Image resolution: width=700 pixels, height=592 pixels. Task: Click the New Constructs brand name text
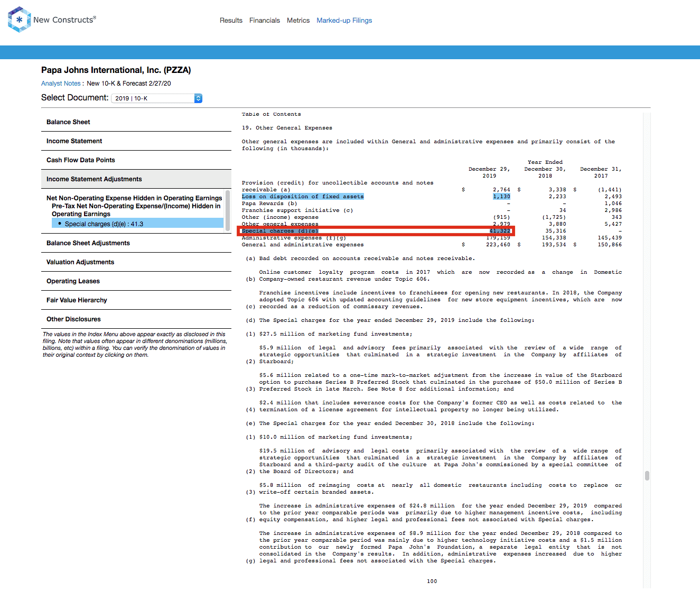64,20
